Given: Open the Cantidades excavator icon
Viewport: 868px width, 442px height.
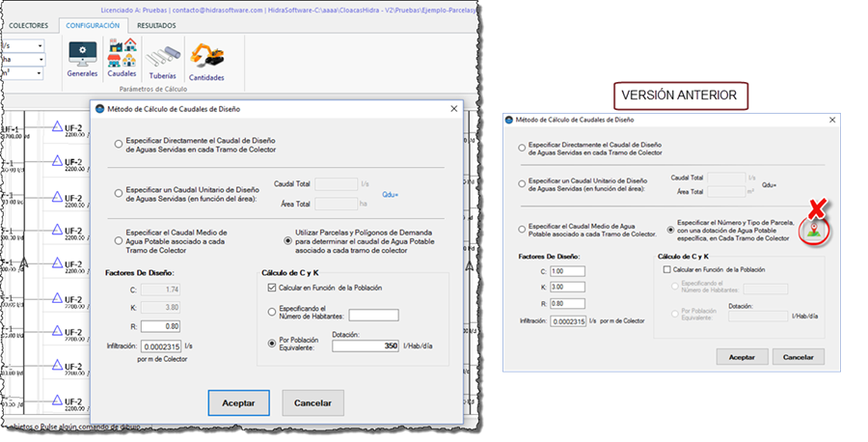Looking at the screenshot, I should (206, 60).
